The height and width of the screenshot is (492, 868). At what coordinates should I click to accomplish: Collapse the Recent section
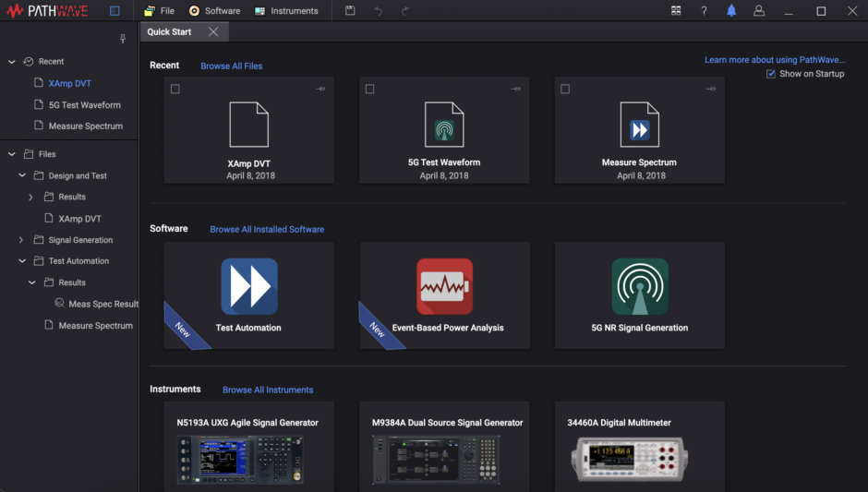(x=12, y=62)
